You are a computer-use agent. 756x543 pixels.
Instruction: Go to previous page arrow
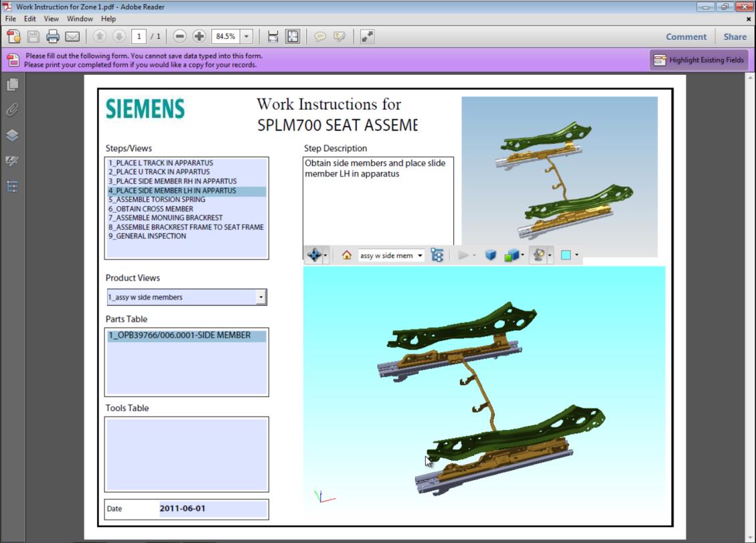pyautogui.click(x=100, y=36)
